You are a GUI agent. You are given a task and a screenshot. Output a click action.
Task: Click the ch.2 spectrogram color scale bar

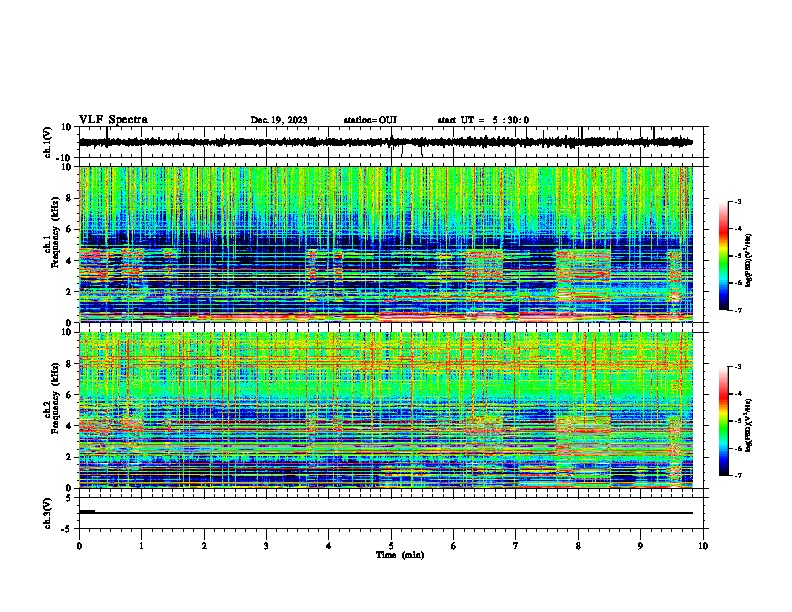pyautogui.click(x=724, y=421)
